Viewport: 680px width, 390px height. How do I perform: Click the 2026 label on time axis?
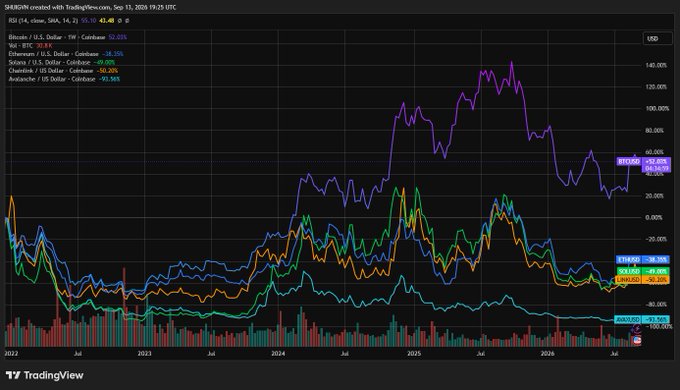[x=548, y=354]
